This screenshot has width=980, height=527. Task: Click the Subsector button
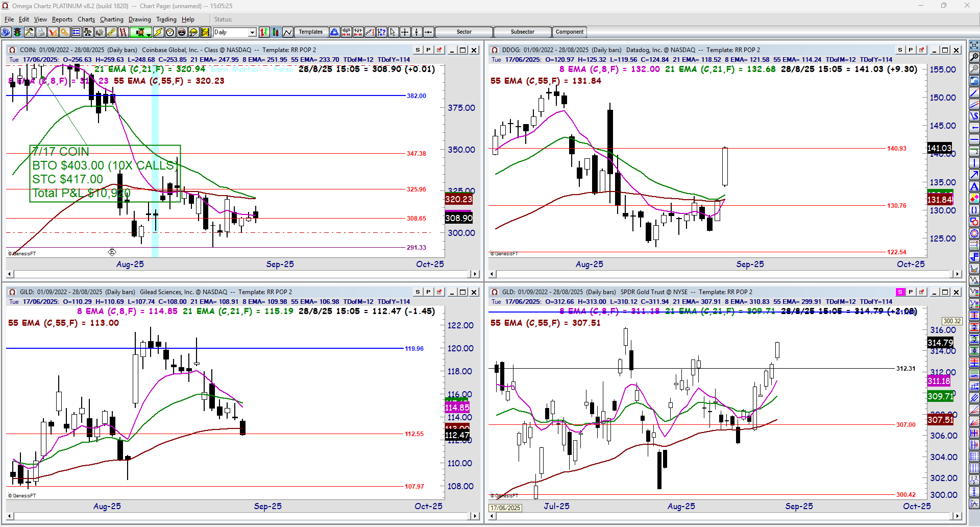[x=523, y=32]
